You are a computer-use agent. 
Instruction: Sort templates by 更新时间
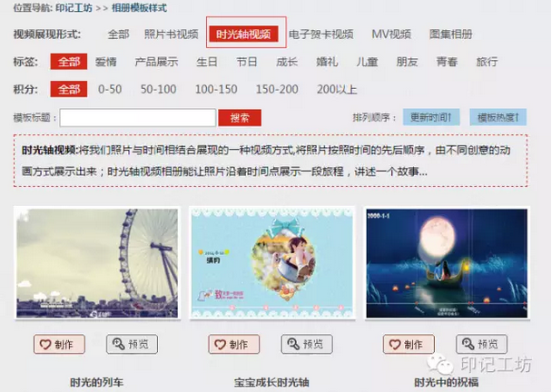tap(431, 117)
